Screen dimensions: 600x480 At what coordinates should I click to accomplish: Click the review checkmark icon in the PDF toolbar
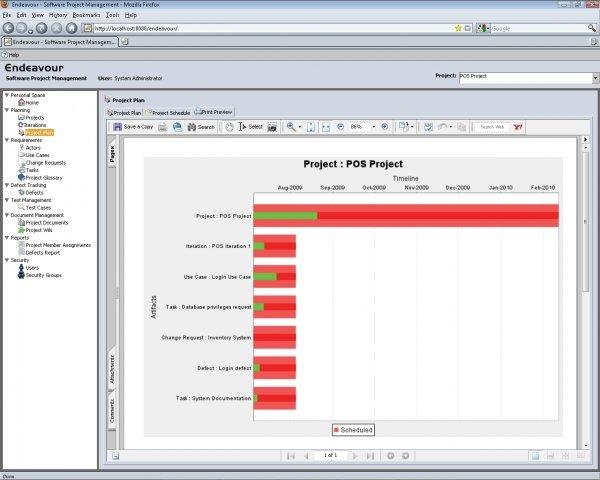click(428, 127)
